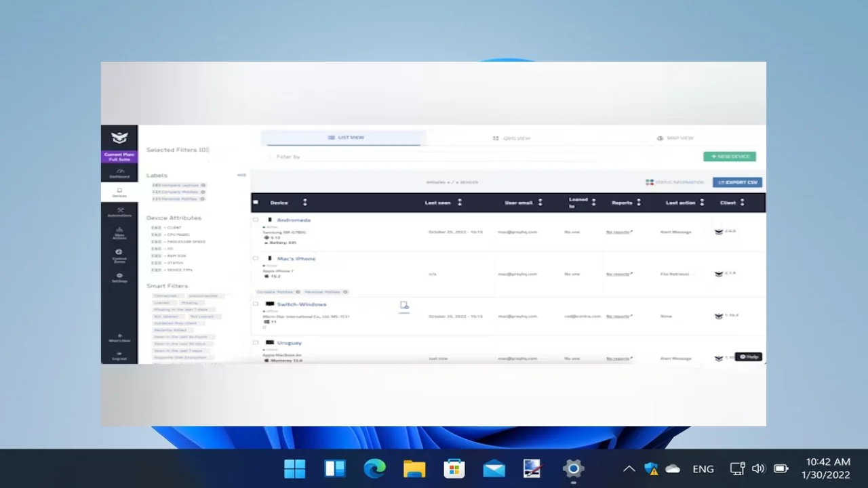Sort by the Reports column arrows

[x=639, y=203]
